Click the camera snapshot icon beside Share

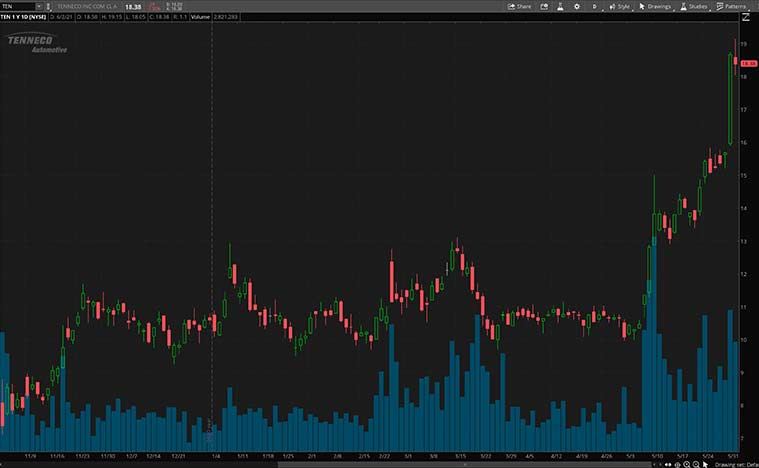tap(542, 6)
